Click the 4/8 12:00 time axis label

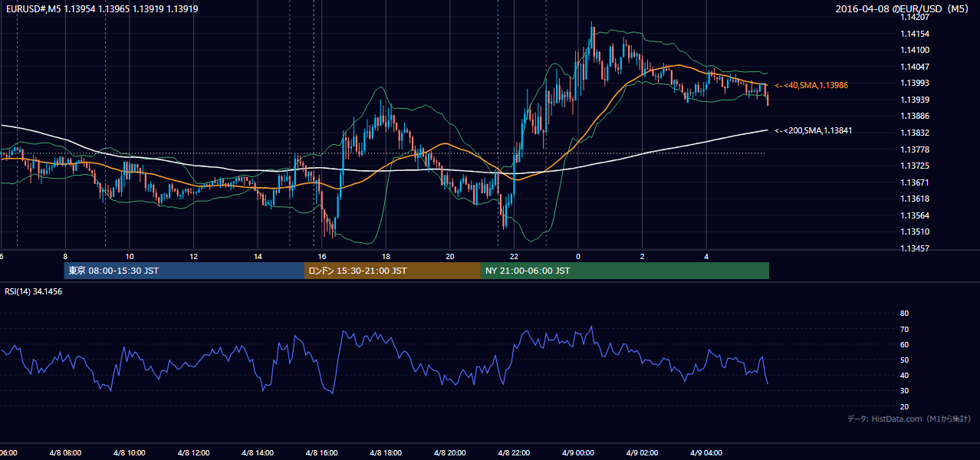coord(193,453)
